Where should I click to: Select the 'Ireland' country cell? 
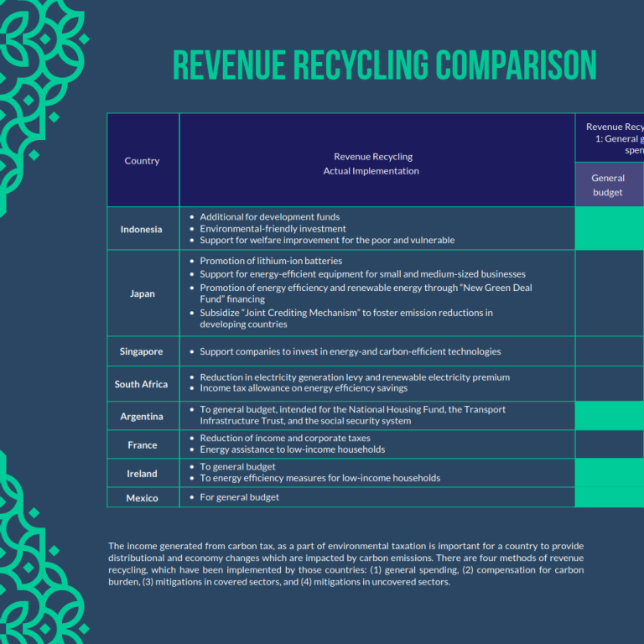(143, 473)
